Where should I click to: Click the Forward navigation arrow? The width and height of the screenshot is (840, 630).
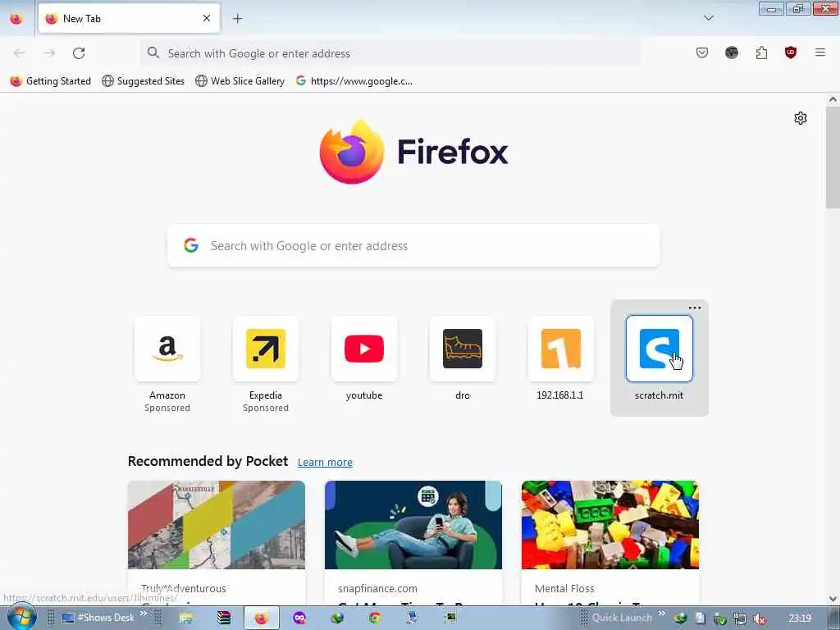pos(49,53)
